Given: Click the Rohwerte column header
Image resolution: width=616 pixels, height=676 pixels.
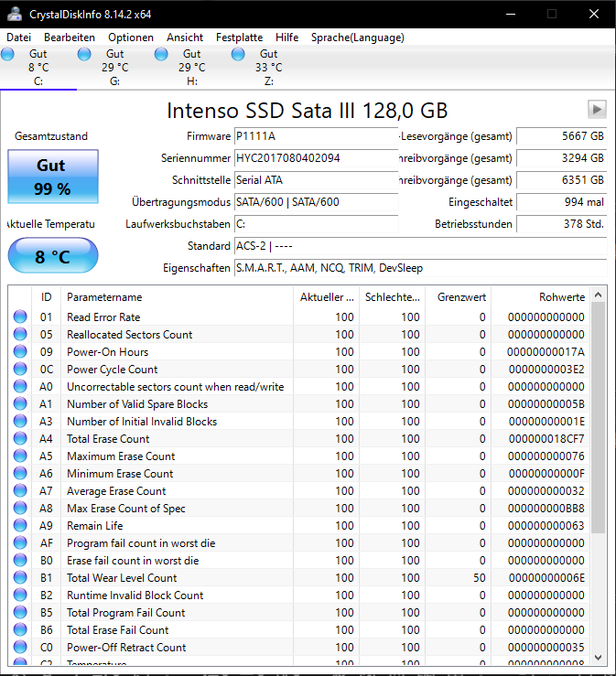Looking at the screenshot, I should click(541, 297).
